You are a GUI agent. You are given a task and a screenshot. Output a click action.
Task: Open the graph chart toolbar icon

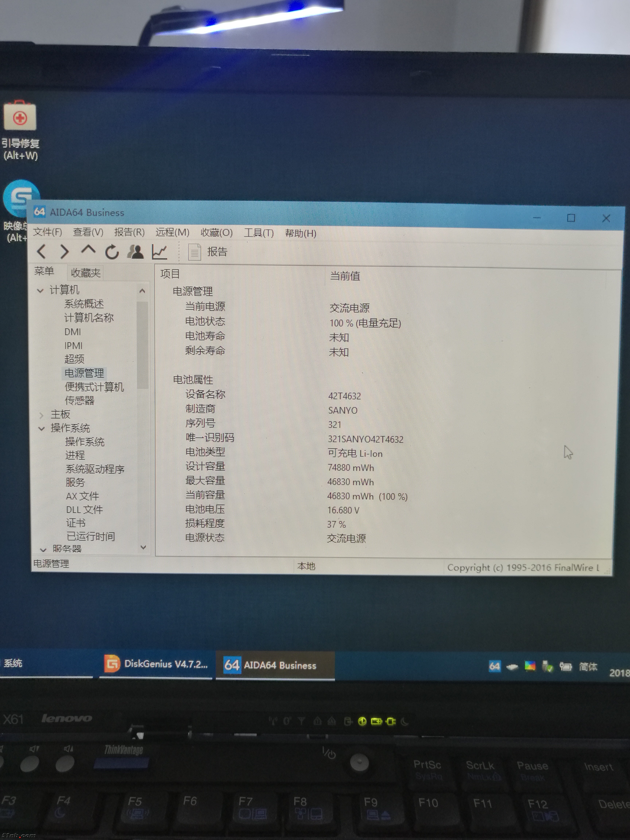[x=160, y=252]
